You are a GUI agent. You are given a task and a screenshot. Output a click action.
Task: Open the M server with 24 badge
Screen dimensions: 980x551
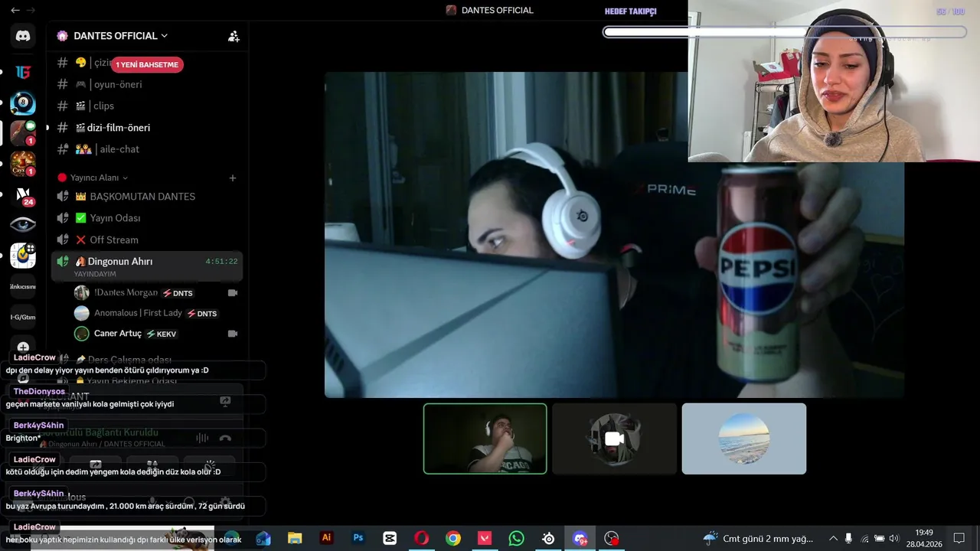tap(23, 194)
